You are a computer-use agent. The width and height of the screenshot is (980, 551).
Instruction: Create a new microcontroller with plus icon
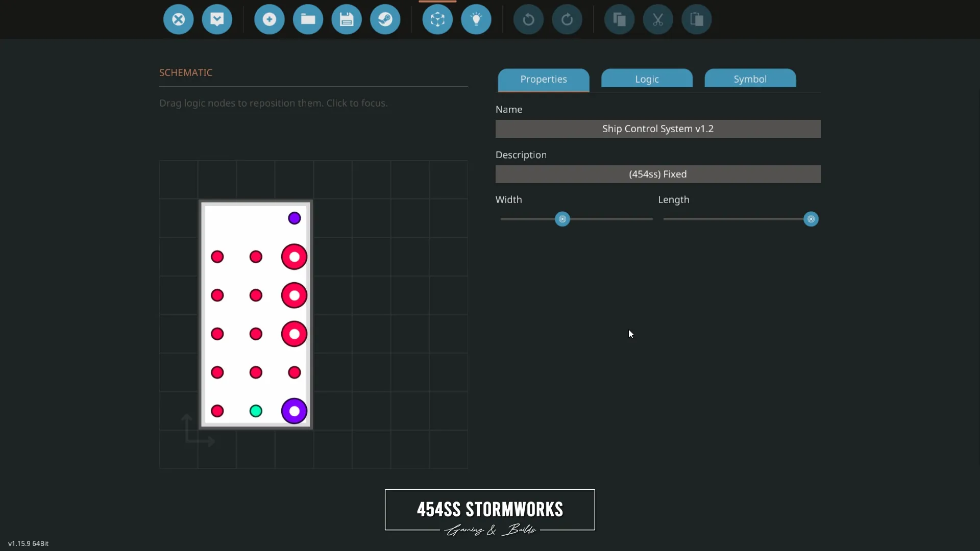(269, 19)
